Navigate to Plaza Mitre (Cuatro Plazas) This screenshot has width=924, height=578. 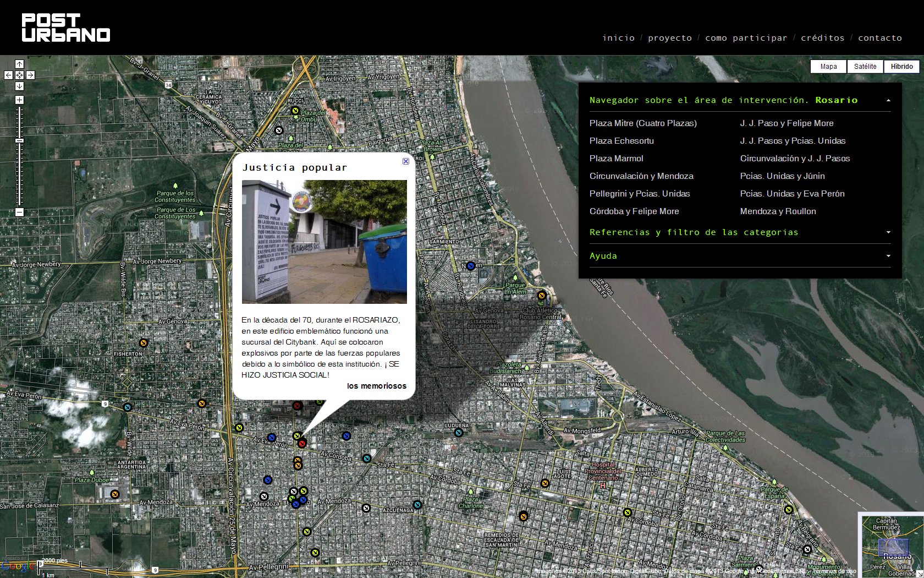pos(642,123)
